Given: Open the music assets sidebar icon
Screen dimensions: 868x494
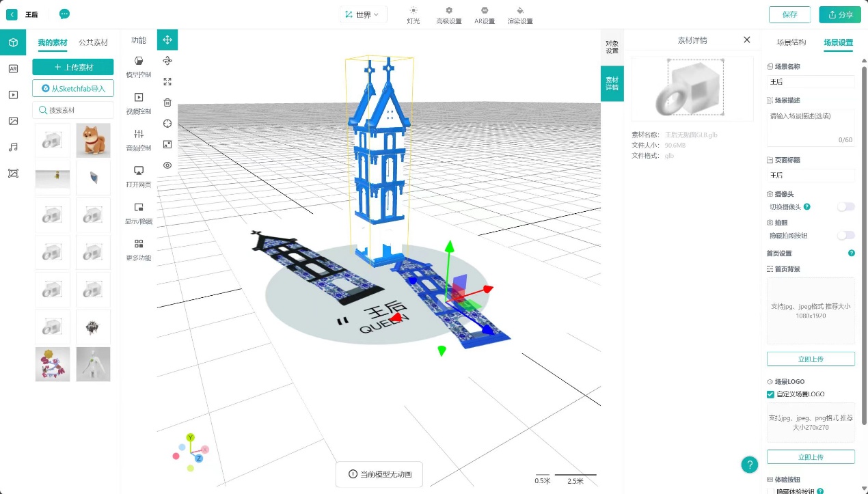Looking at the screenshot, I should coord(13,147).
